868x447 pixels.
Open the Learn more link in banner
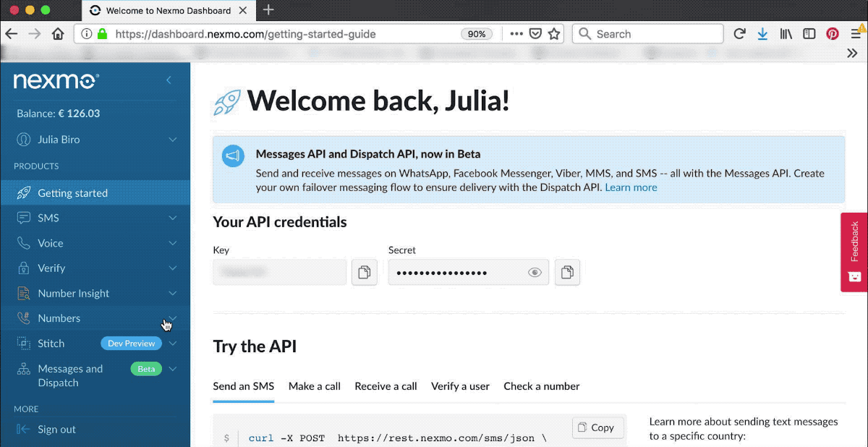tap(631, 187)
